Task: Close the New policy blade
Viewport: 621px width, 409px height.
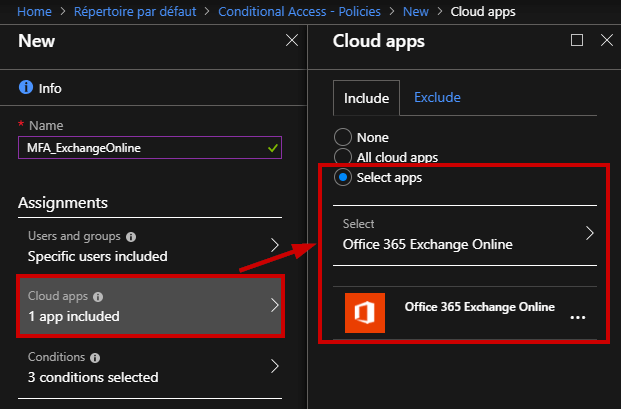Action: pos(292,40)
